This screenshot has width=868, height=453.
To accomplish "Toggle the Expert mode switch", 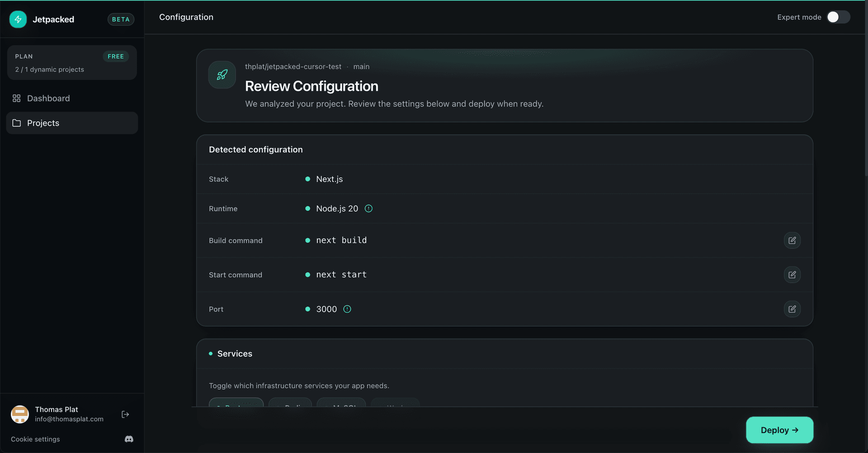I will pos(838,17).
